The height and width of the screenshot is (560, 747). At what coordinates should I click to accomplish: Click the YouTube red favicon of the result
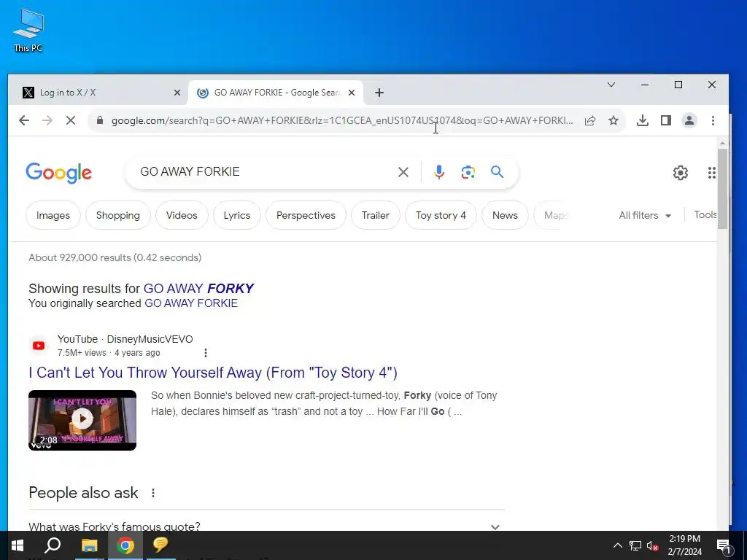point(39,346)
